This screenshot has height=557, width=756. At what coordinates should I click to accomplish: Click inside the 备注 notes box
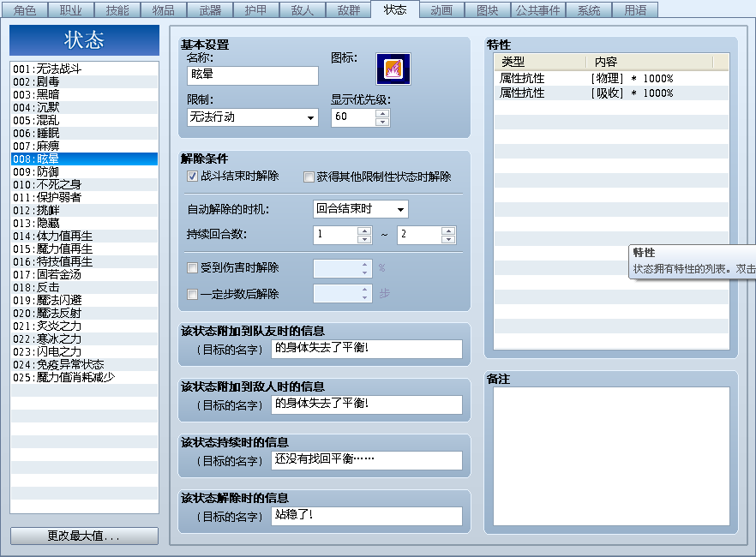point(611,456)
